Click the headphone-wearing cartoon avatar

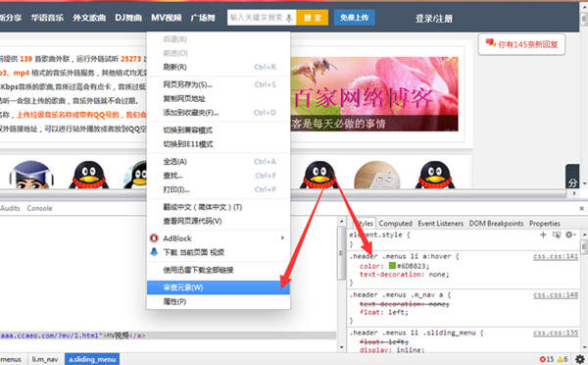click(31, 176)
